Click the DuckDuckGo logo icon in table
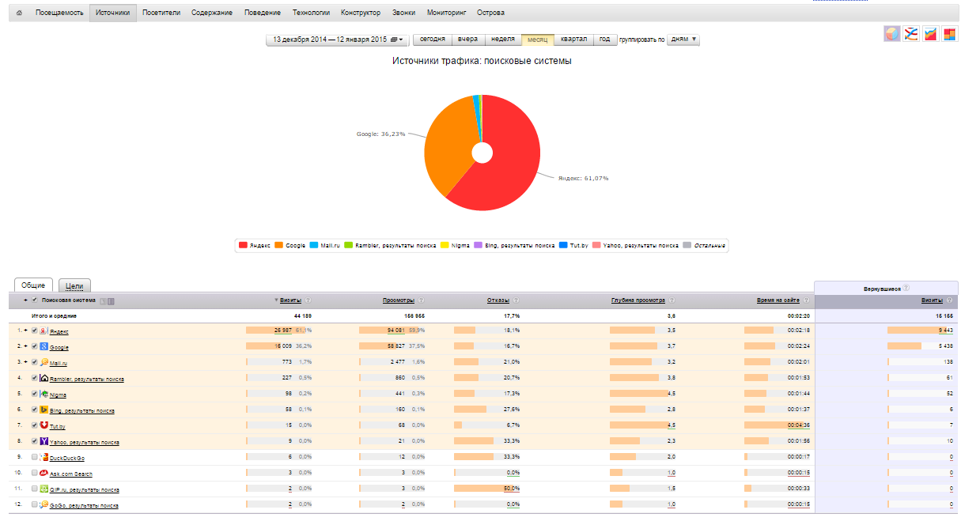 pos(44,458)
